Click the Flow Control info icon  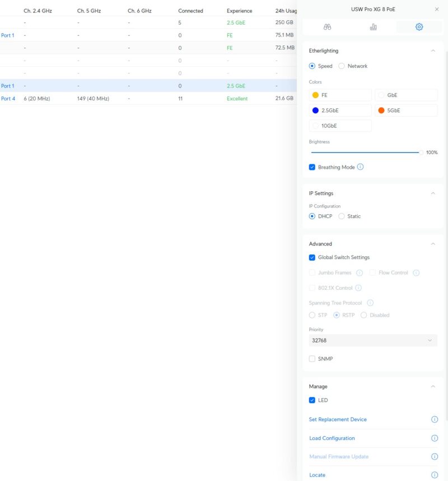coord(416,272)
